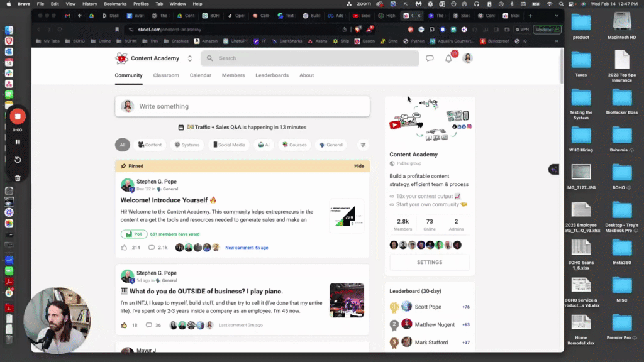Filter posts by Content category
The width and height of the screenshot is (644, 362).
click(x=150, y=145)
